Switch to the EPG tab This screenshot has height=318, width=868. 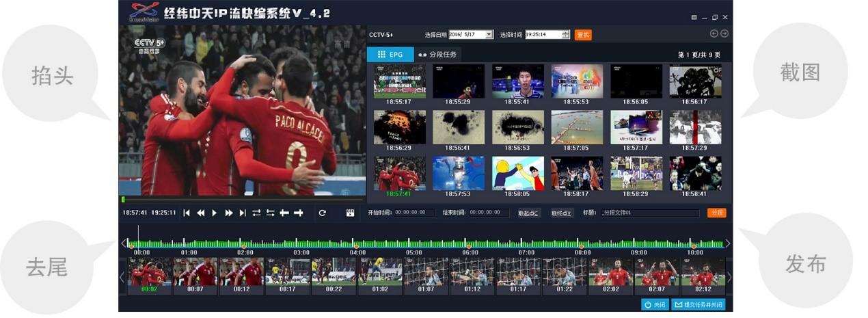(x=390, y=55)
